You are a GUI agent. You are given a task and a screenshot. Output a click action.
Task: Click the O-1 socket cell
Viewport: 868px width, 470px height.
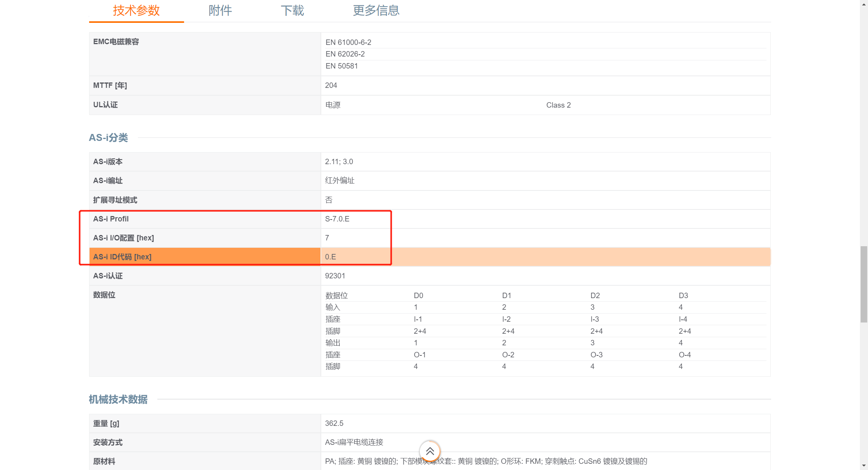click(420, 355)
